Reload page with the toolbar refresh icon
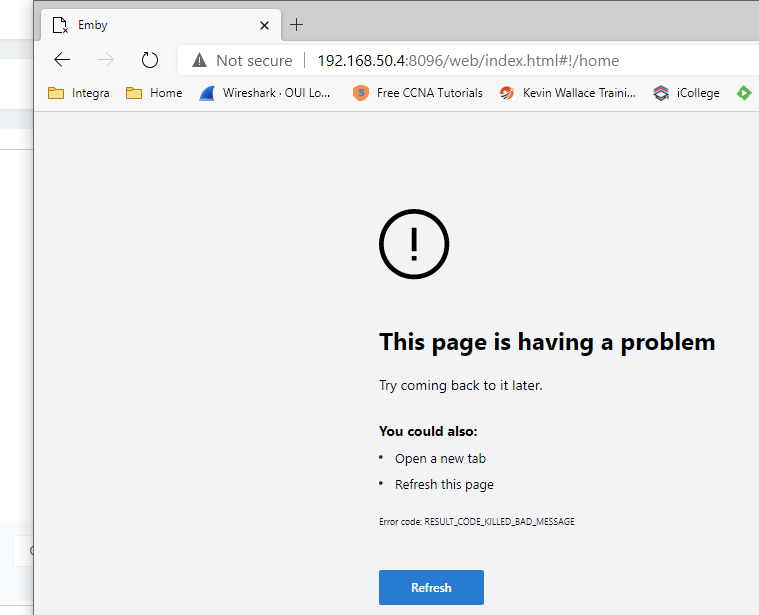This screenshot has height=615, width=759. tap(150, 60)
